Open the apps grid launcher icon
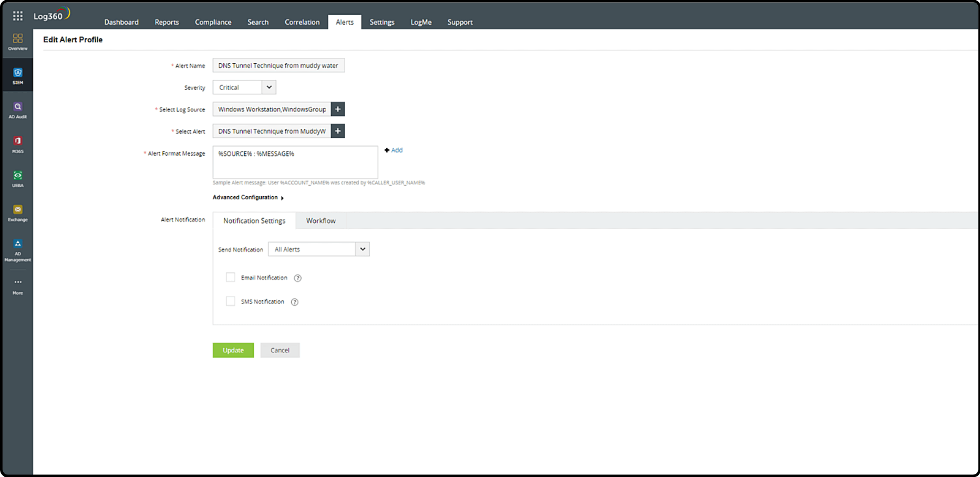980x477 pixels. point(18,16)
